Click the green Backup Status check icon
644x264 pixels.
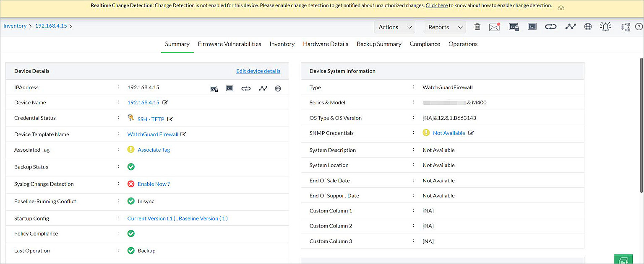click(x=130, y=167)
